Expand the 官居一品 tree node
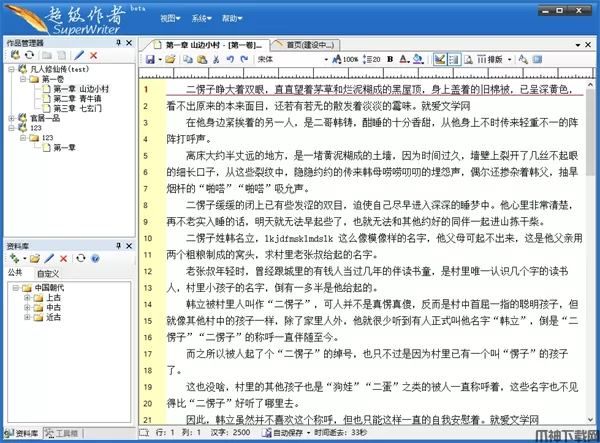The width and height of the screenshot is (600, 443). 11,118
